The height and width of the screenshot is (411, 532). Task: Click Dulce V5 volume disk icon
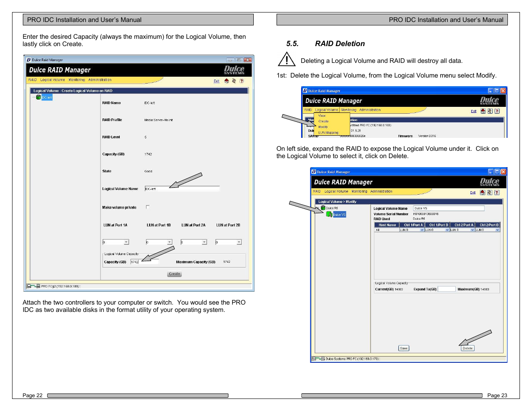pyautogui.click(x=329, y=214)
